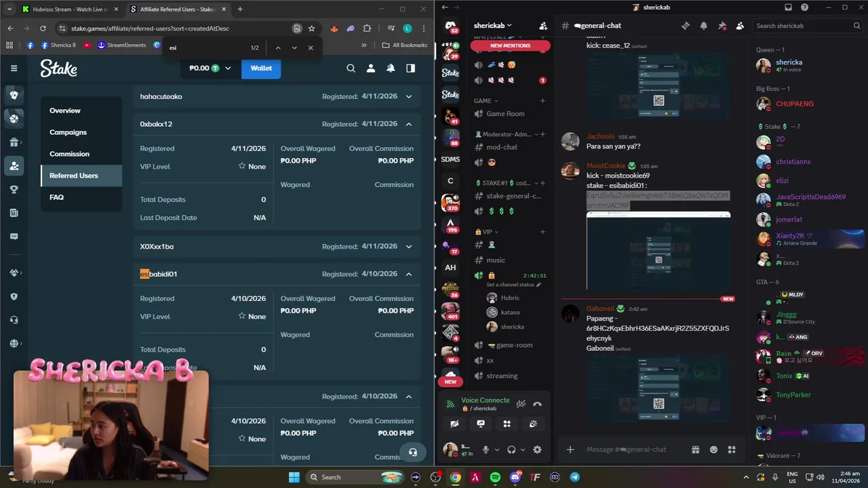This screenshot has width=868, height=488.
Task: Reload the Stake page
Action: (x=43, y=28)
